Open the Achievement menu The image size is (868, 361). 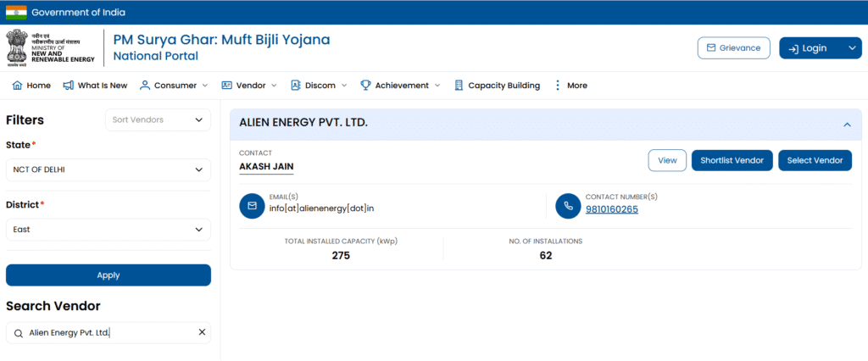point(400,86)
